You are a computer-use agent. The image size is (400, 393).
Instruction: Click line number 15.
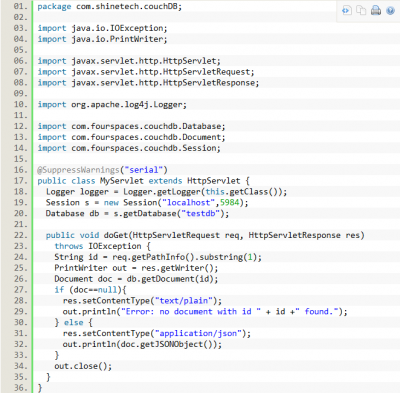tap(21, 159)
